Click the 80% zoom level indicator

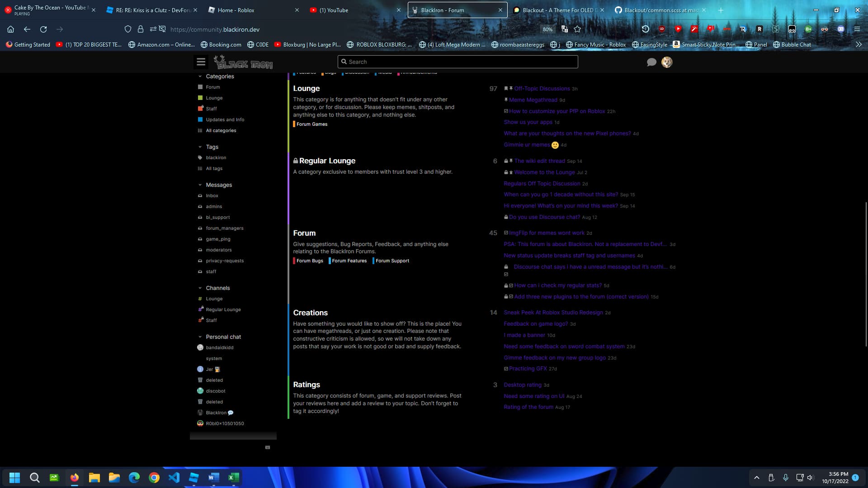point(547,29)
